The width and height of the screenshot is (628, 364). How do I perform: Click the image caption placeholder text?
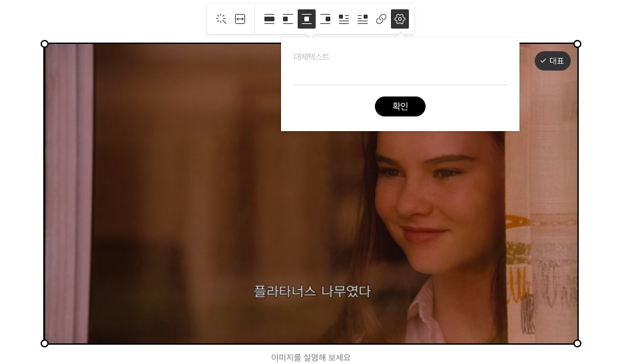coord(311,357)
